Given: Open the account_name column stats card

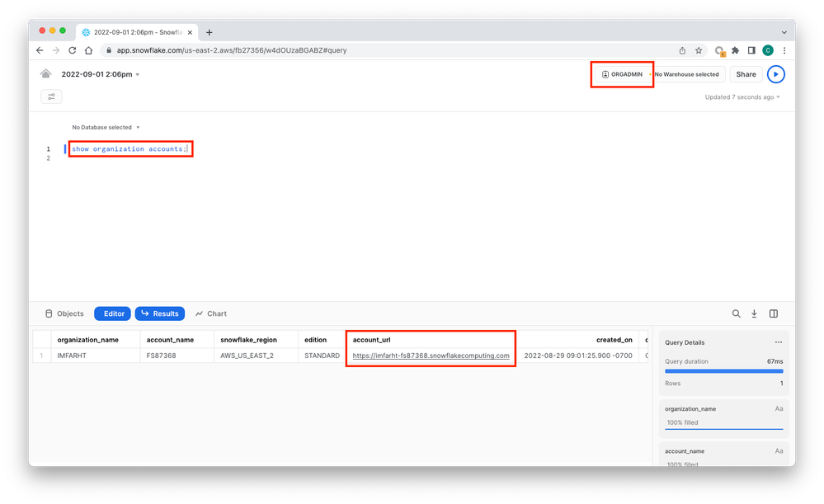Looking at the screenshot, I should pyautogui.click(x=723, y=454).
